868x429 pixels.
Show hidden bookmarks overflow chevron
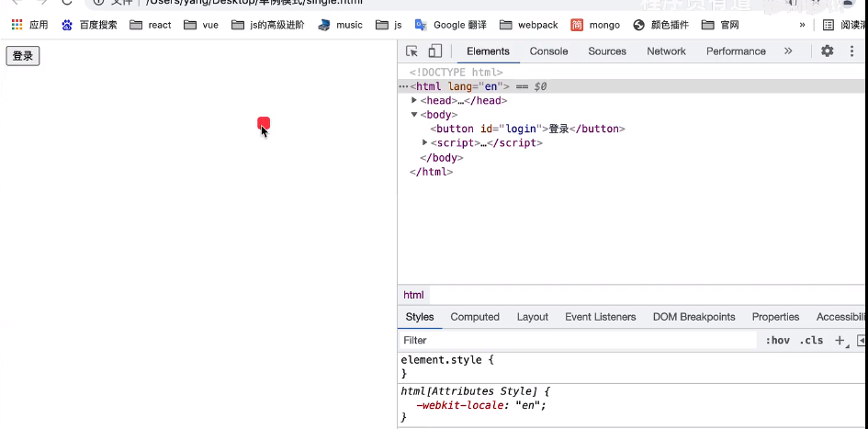(x=802, y=25)
